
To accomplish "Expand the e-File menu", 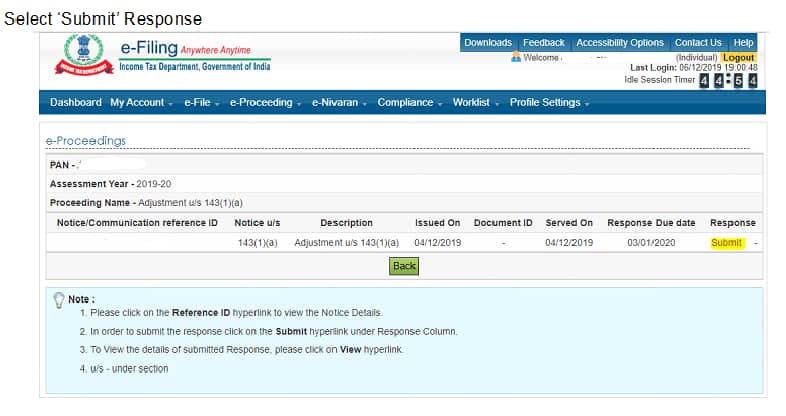I will coord(201,102).
